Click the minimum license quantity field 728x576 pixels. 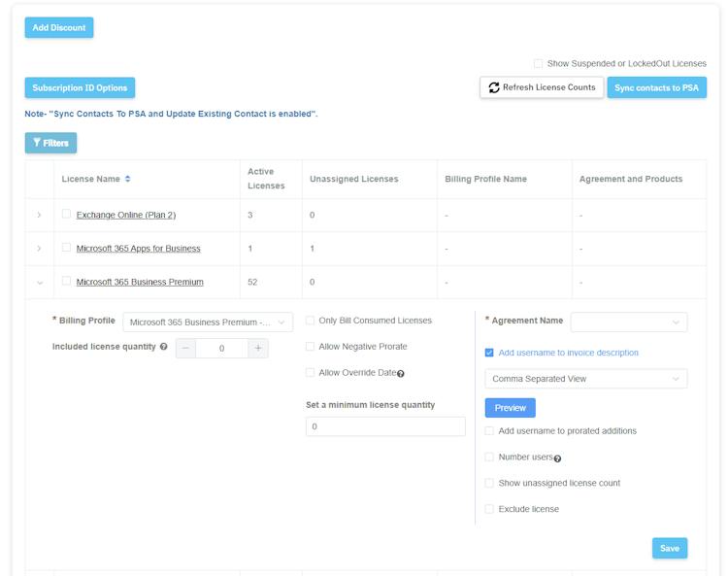(385, 426)
